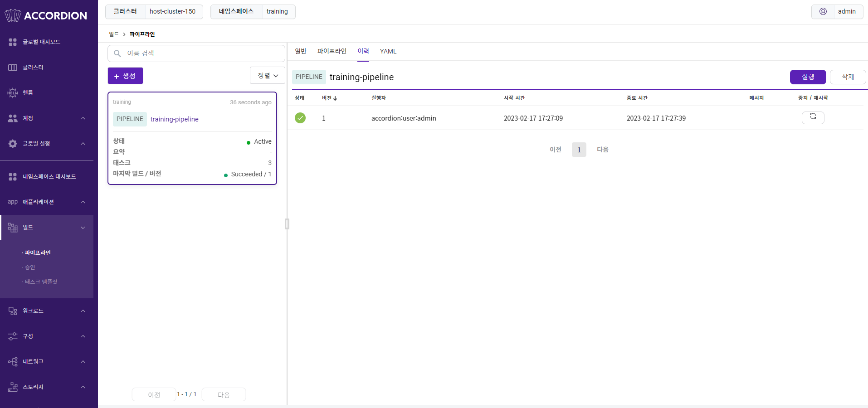The width and height of the screenshot is (868, 408).
Task: Click the Configuration sliders icon
Action: (x=13, y=336)
